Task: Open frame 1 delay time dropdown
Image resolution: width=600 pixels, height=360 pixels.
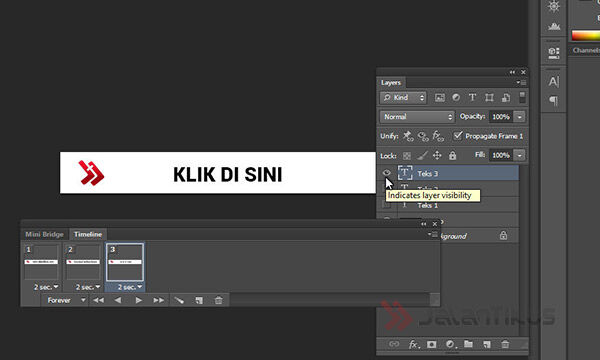Action: (x=46, y=287)
